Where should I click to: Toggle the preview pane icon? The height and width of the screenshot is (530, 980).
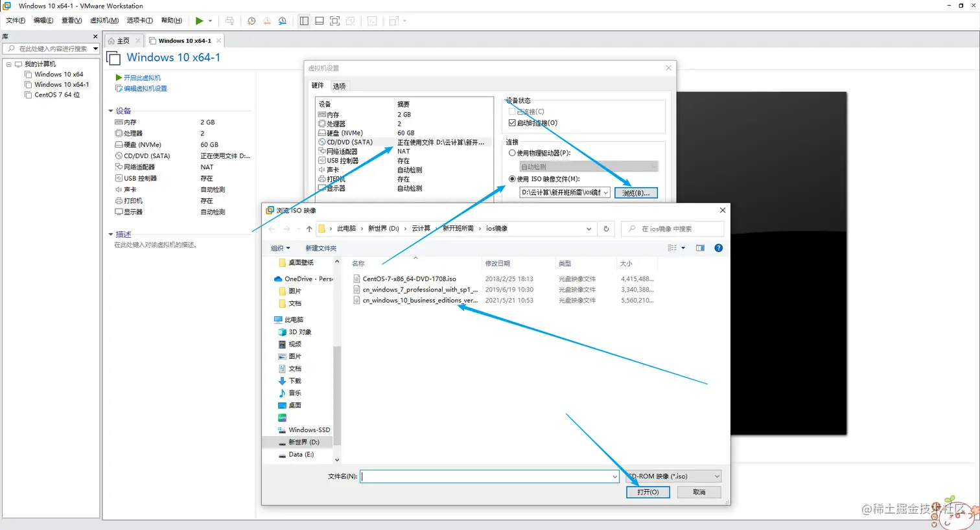click(x=700, y=248)
